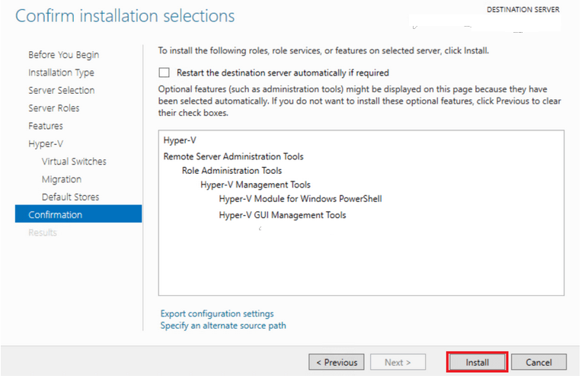Click the Install button
588x379 pixels.
477,362
